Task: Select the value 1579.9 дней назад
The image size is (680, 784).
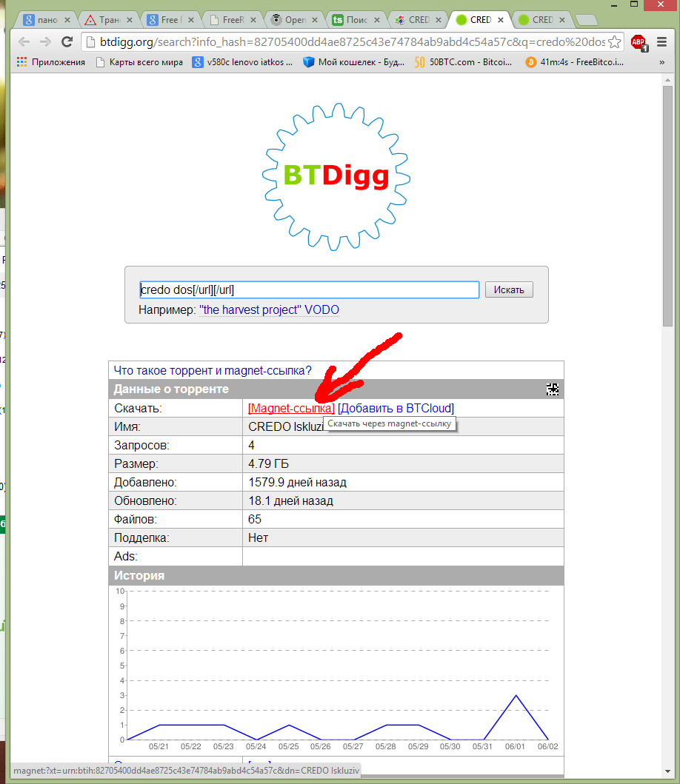Action: point(297,482)
